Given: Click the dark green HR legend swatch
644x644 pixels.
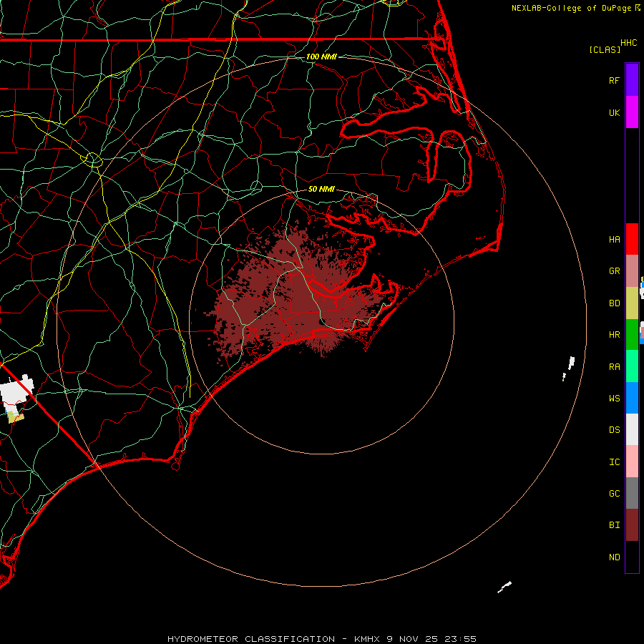Looking at the screenshot, I should [x=632, y=335].
